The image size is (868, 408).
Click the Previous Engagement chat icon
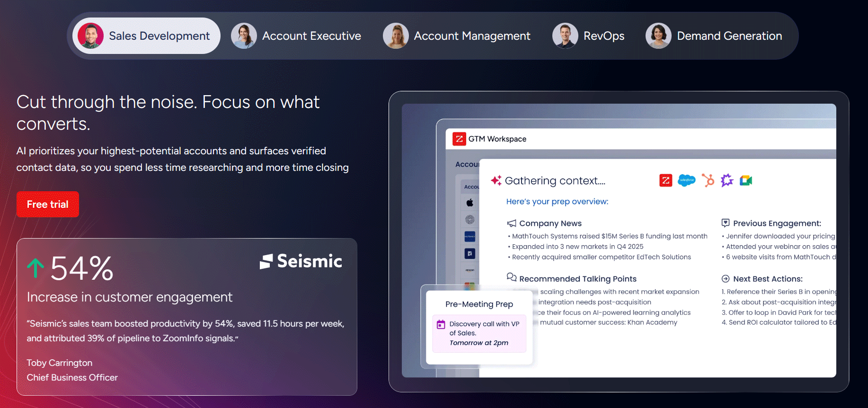[726, 223]
